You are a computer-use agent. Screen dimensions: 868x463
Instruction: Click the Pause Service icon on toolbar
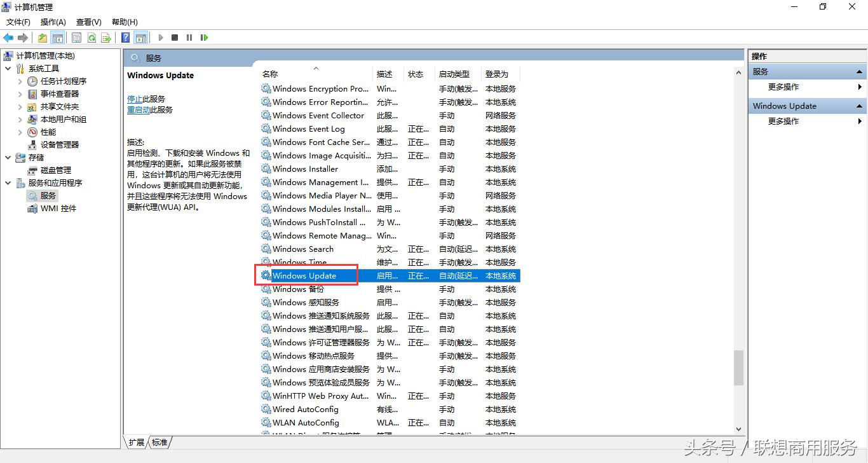point(189,37)
